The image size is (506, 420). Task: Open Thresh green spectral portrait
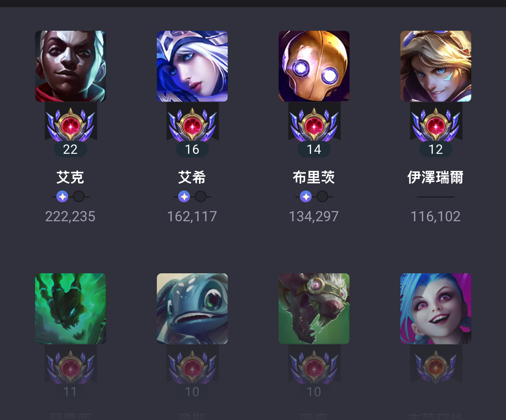pos(71,309)
